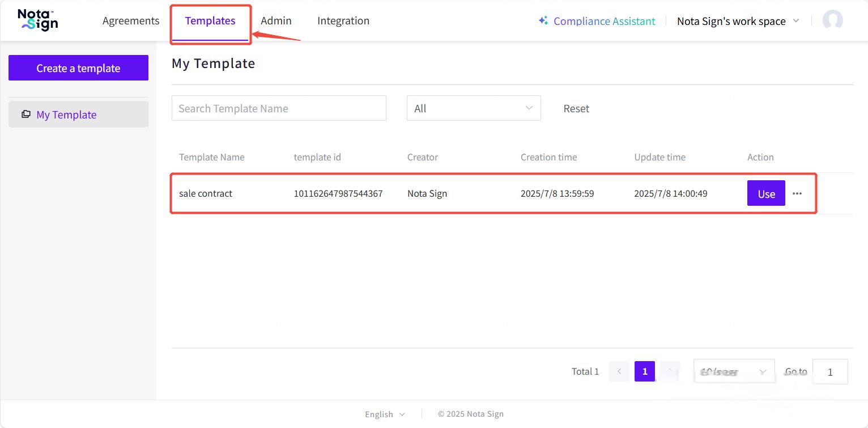Image resolution: width=868 pixels, height=428 pixels.
Task: Go to previous page arrow
Action: point(619,371)
